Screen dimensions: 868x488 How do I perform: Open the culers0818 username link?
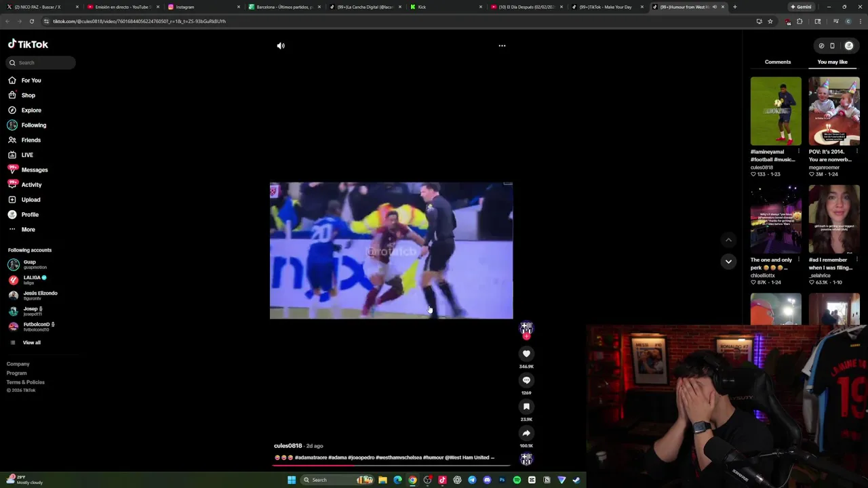(288, 446)
